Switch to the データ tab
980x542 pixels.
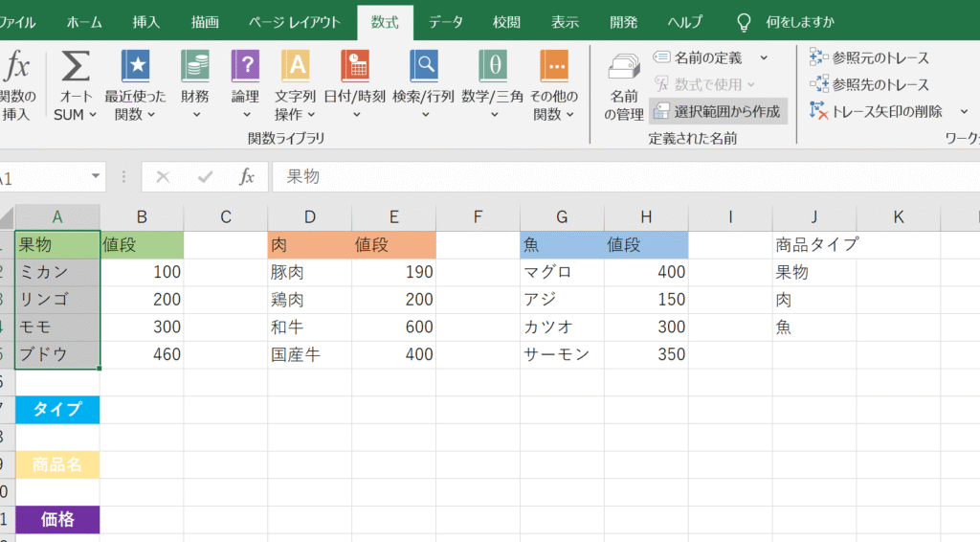point(445,22)
